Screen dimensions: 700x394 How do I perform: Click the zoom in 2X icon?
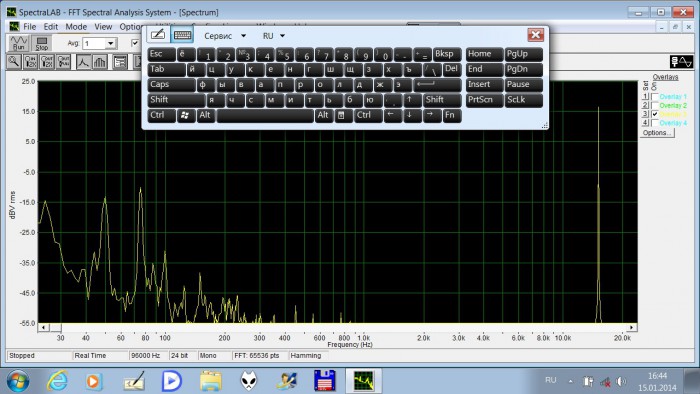click(30, 62)
